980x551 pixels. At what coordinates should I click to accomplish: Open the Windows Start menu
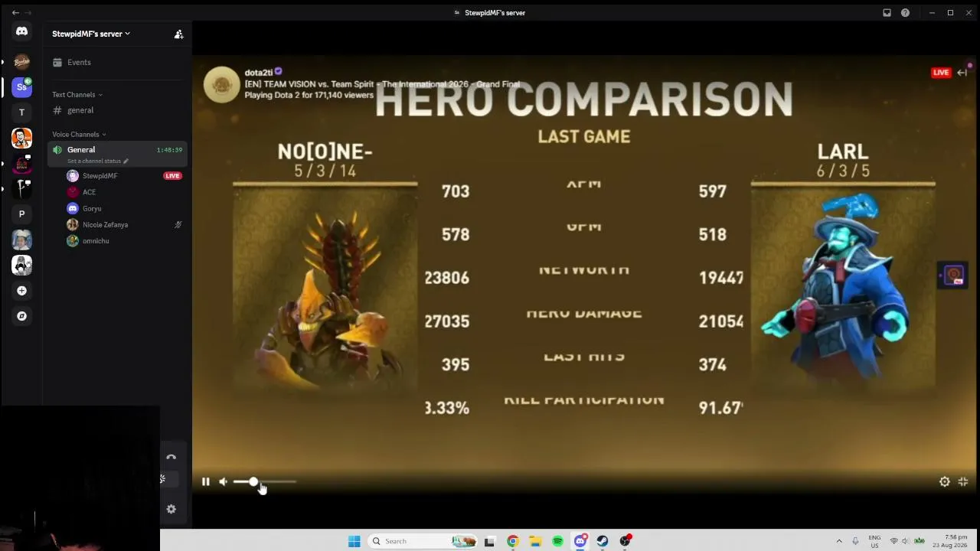pyautogui.click(x=354, y=541)
